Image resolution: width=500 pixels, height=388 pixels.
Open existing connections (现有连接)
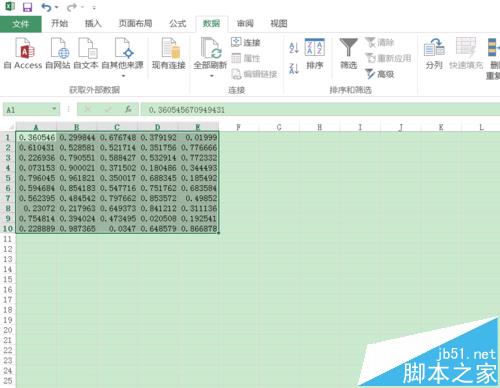coord(169,53)
